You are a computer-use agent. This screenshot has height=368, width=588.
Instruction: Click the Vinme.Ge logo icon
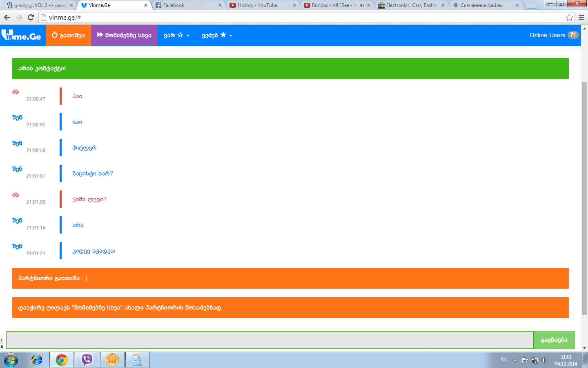click(x=8, y=35)
